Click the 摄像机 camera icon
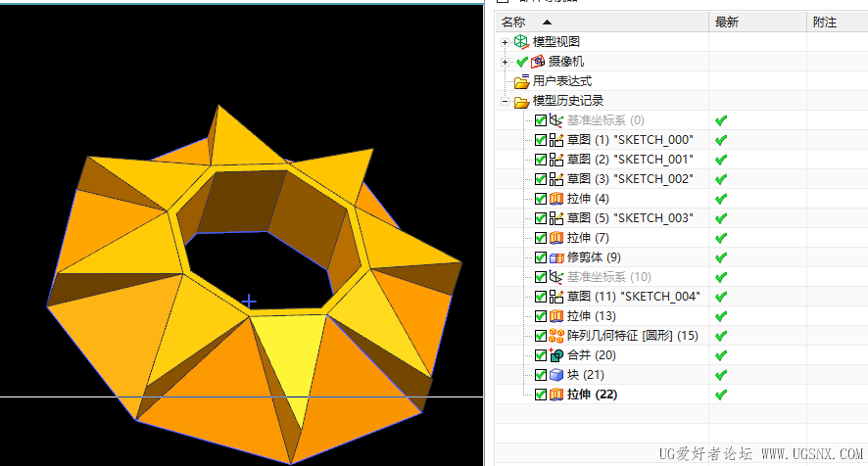 click(x=538, y=62)
